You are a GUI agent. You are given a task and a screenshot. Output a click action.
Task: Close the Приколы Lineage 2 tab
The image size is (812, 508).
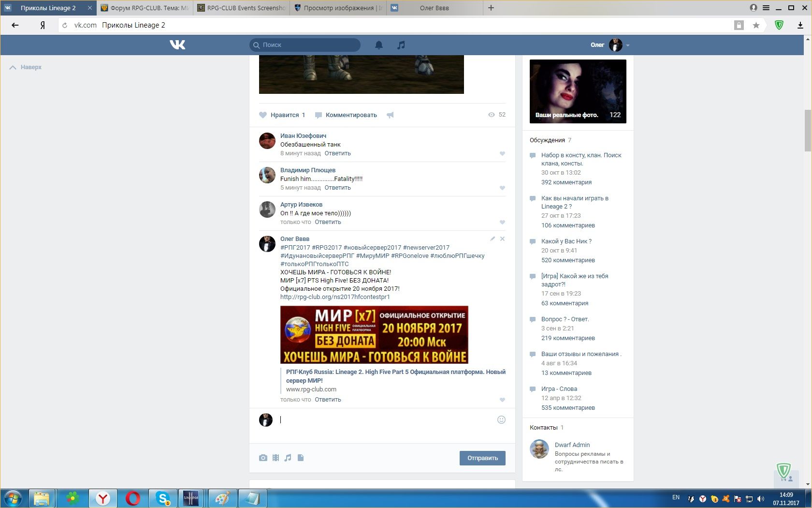pos(89,8)
